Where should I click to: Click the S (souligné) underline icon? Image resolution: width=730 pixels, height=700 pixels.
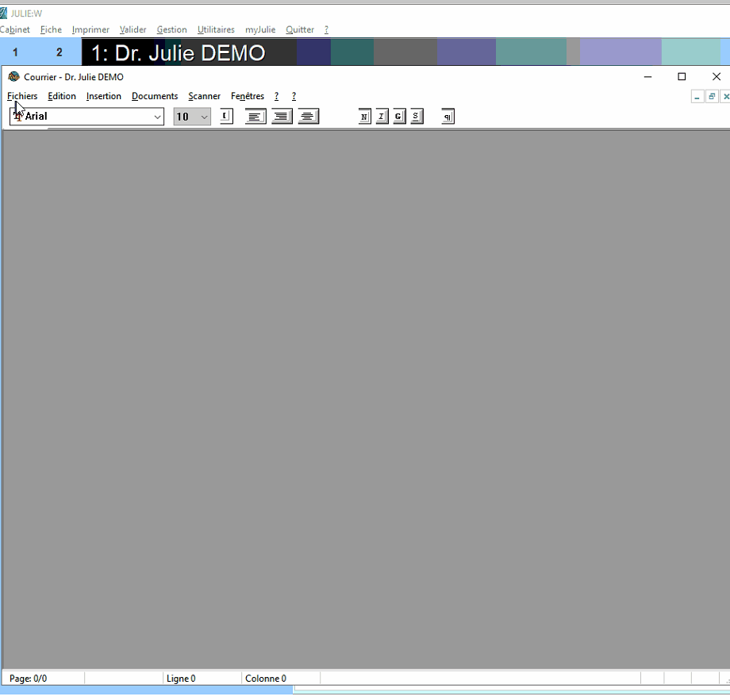[417, 117]
